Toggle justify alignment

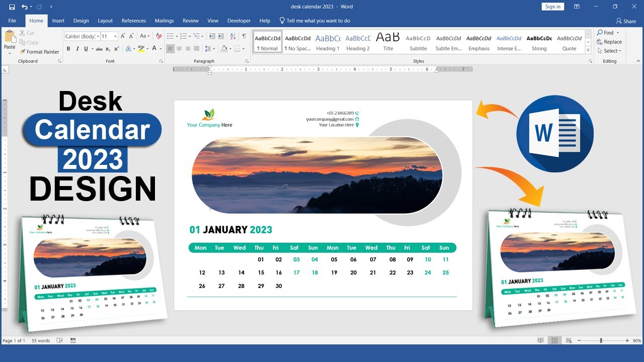click(196, 49)
